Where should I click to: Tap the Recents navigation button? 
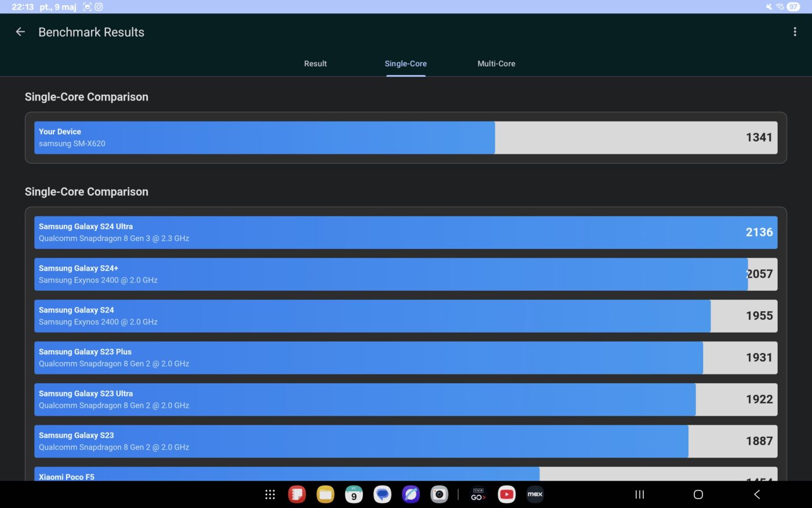(x=640, y=495)
